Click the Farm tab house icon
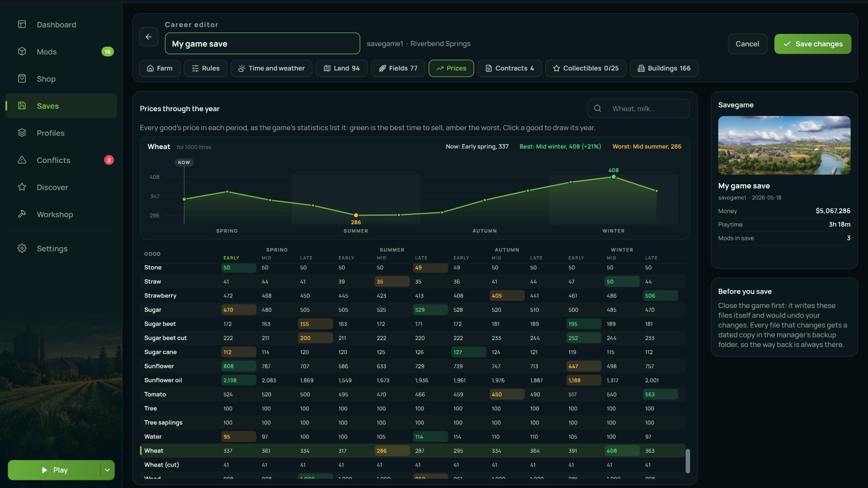Viewport: 868px width, 488px height. coord(150,68)
